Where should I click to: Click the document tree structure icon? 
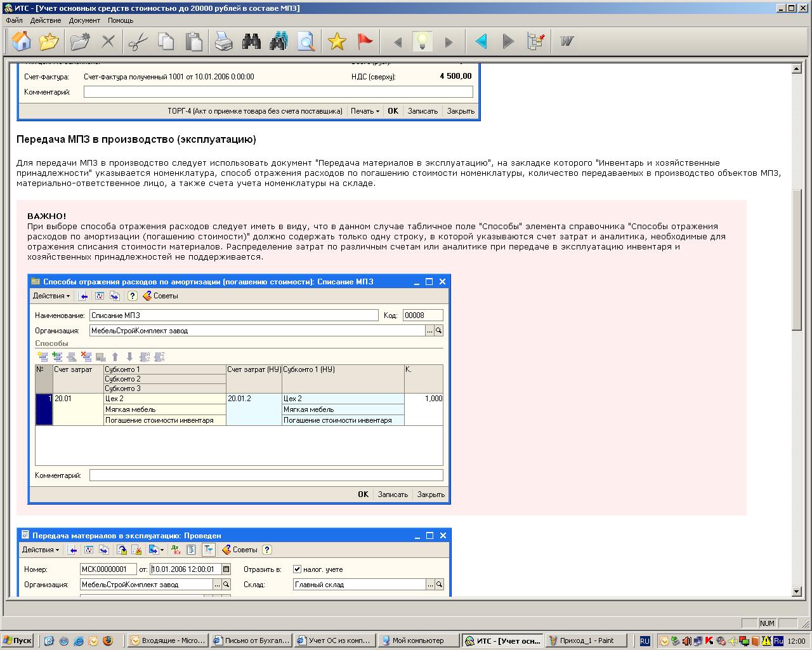pos(536,42)
